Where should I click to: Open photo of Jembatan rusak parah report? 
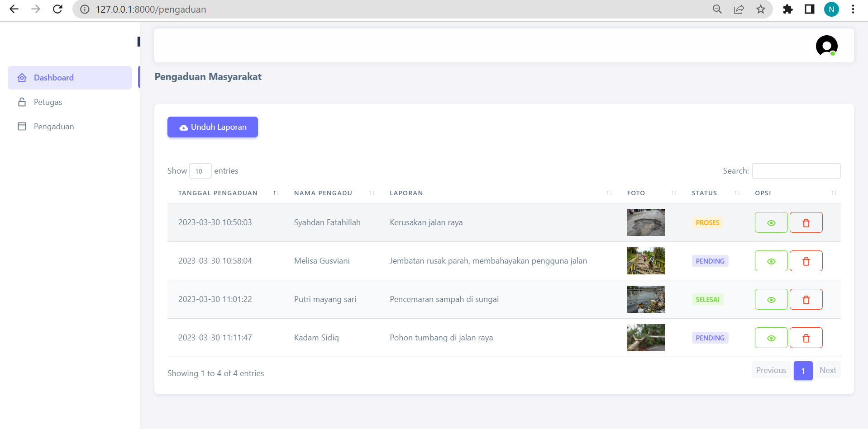pos(646,261)
